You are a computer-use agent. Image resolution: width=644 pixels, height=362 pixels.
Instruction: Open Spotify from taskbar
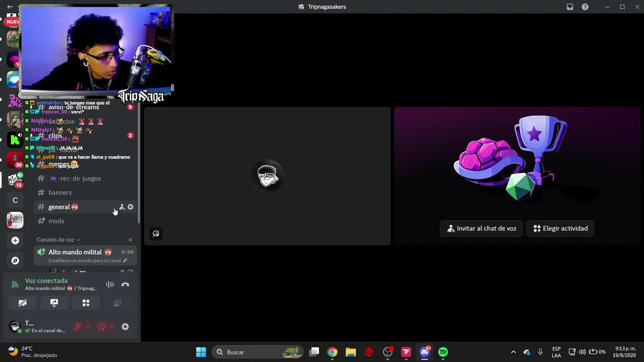pos(443,352)
